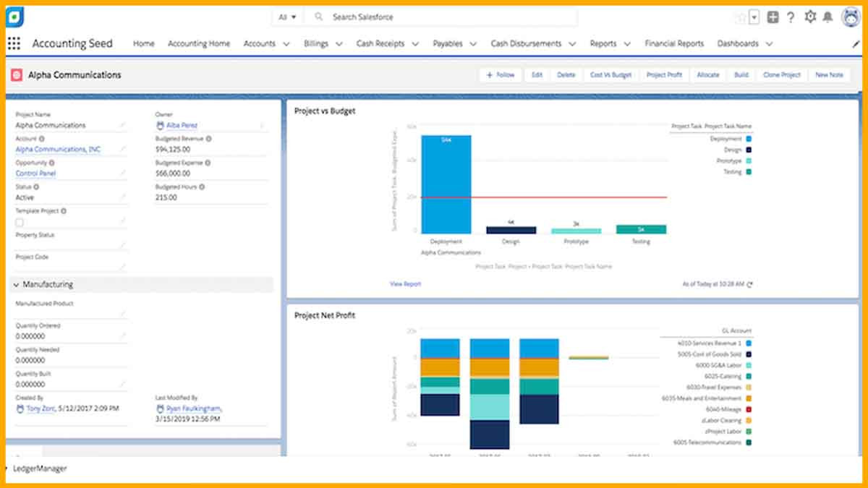The height and width of the screenshot is (488, 868).
Task: Open the user profile avatar
Action: (851, 17)
